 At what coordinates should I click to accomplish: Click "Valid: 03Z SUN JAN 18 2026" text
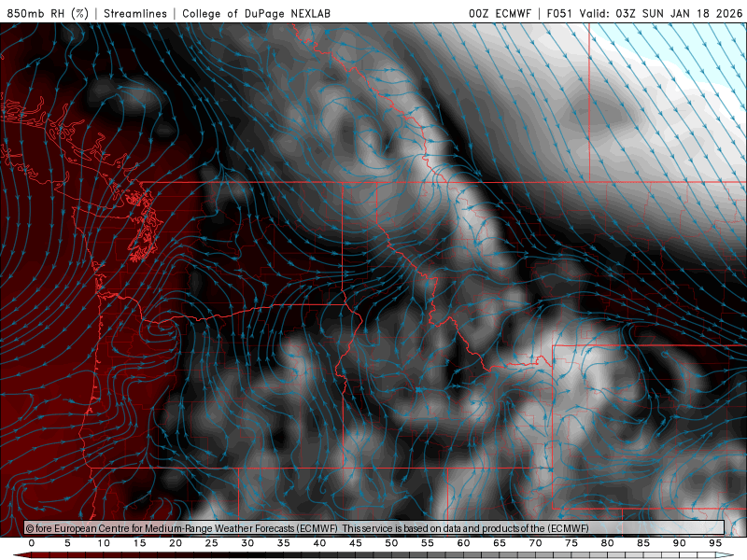coord(661,13)
